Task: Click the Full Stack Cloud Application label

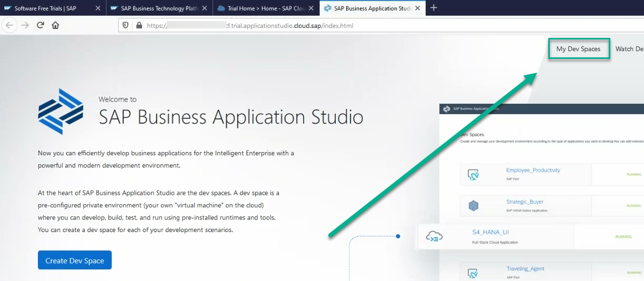Action: [495, 243]
